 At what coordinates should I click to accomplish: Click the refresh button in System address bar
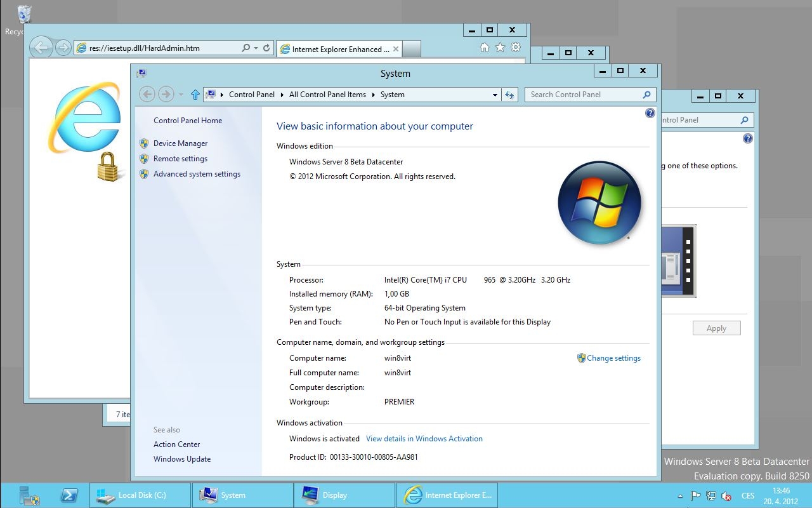[510, 95]
